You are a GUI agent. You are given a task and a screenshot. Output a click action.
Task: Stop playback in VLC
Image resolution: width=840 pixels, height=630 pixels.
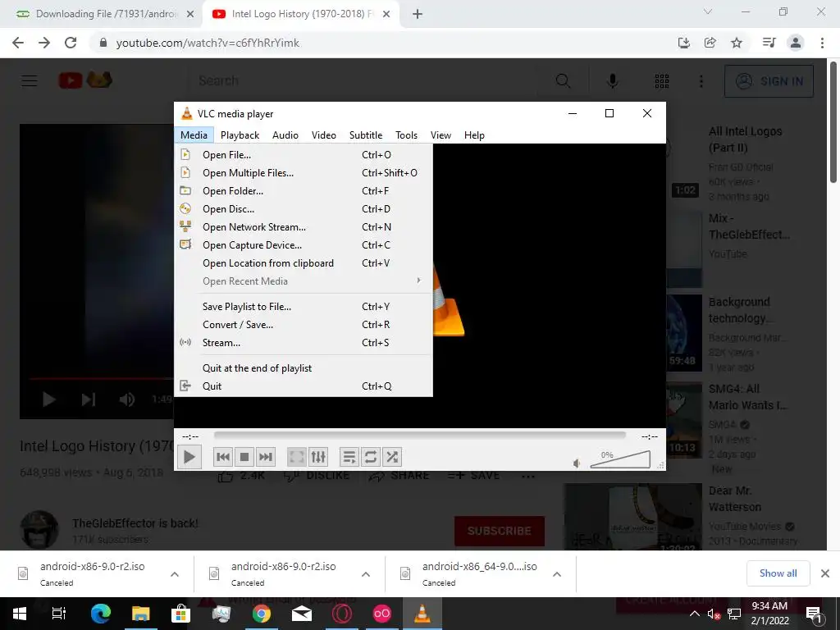[244, 457]
